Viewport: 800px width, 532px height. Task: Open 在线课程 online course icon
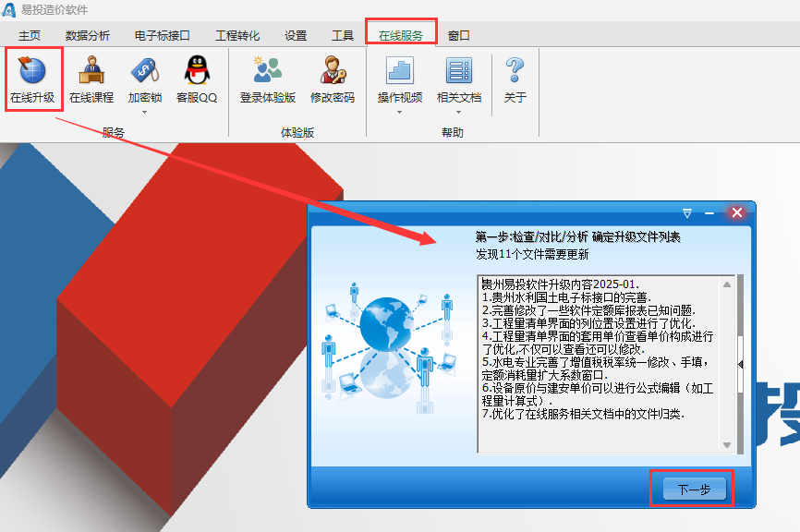91,71
